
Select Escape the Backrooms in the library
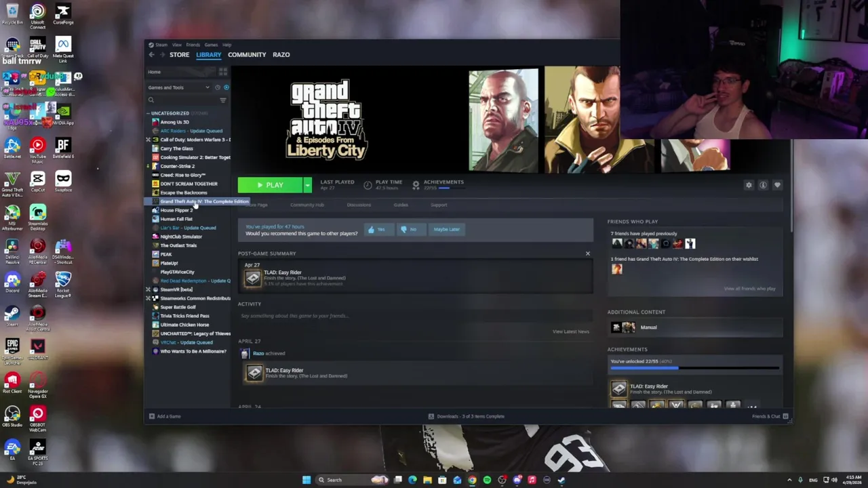(x=183, y=192)
